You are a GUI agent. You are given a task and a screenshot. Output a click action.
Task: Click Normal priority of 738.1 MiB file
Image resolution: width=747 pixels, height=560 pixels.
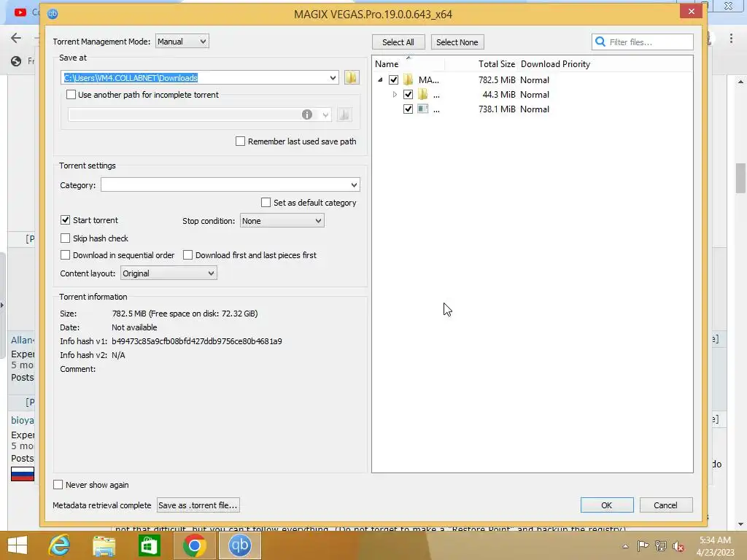point(535,109)
